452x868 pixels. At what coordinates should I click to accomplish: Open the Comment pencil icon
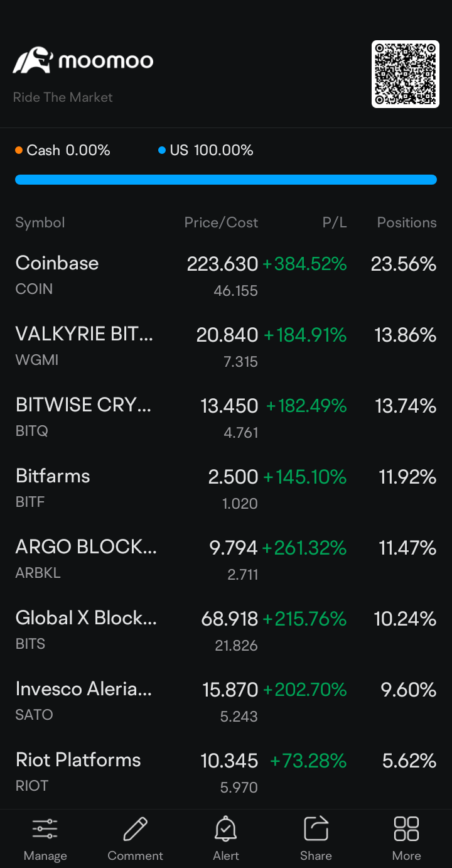(x=135, y=829)
